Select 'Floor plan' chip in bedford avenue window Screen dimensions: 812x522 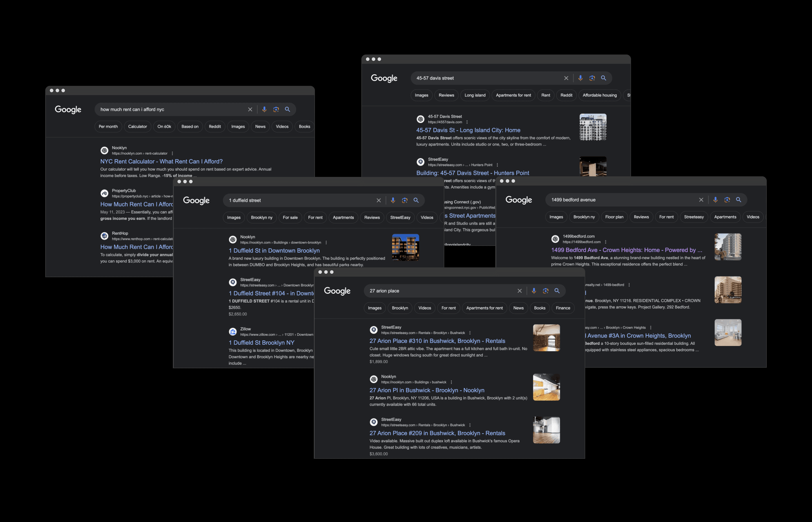[614, 217]
